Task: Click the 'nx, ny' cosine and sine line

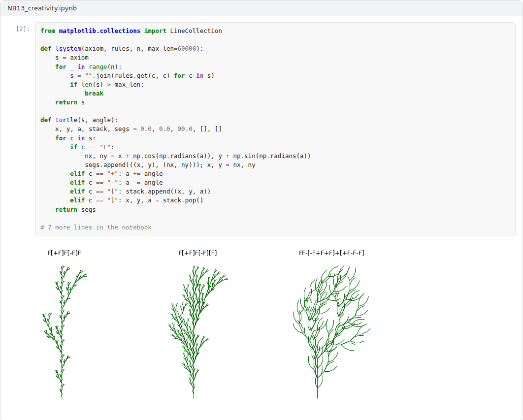Action: pyautogui.click(x=198, y=156)
